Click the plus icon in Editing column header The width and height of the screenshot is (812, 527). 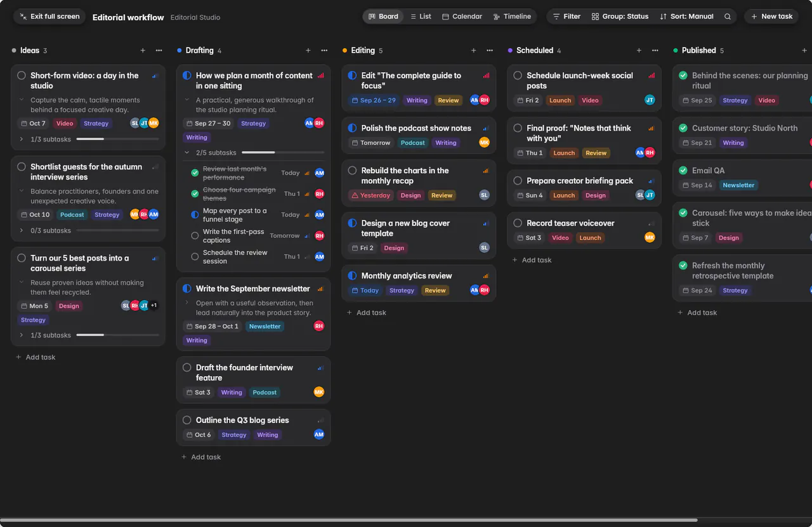tap(473, 51)
